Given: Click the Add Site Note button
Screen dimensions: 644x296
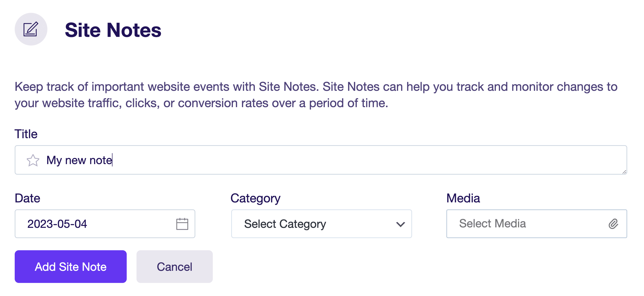Looking at the screenshot, I should click(x=71, y=266).
